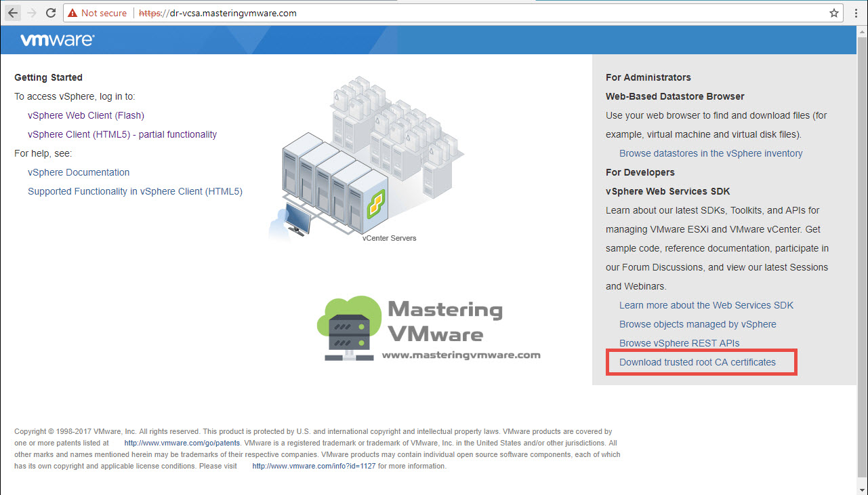Click the "For Developers" heading
Viewport: 868px width, 495px height.
click(x=640, y=172)
